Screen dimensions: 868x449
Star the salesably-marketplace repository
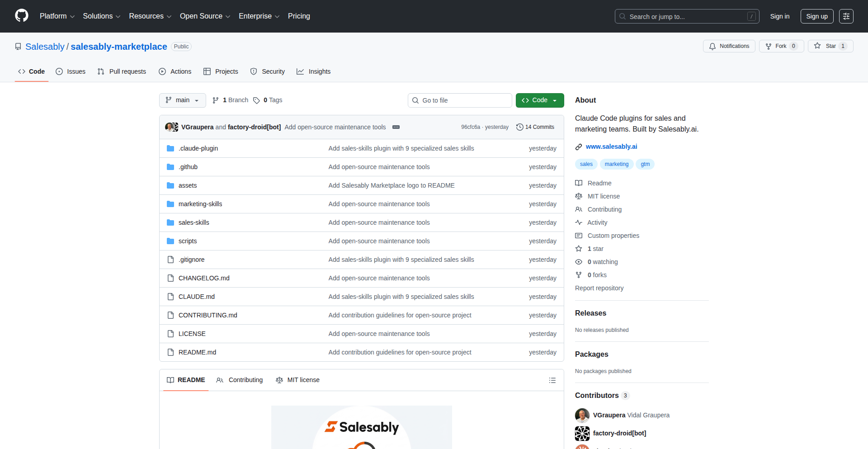(830, 46)
